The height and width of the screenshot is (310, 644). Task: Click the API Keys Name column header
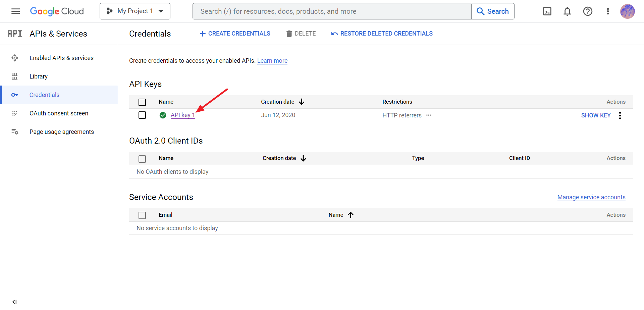166,102
